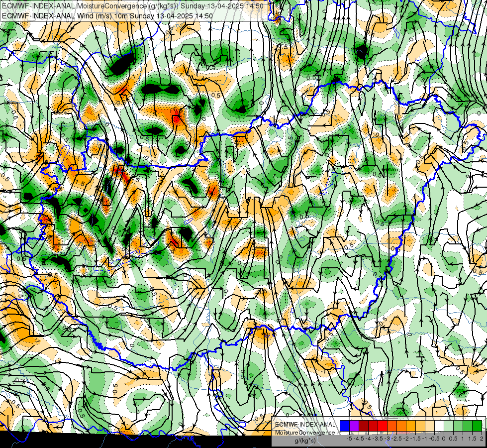Click the MoistureConvergence title line at top
The width and height of the screenshot is (487, 448).
click(x=133, y=6)
